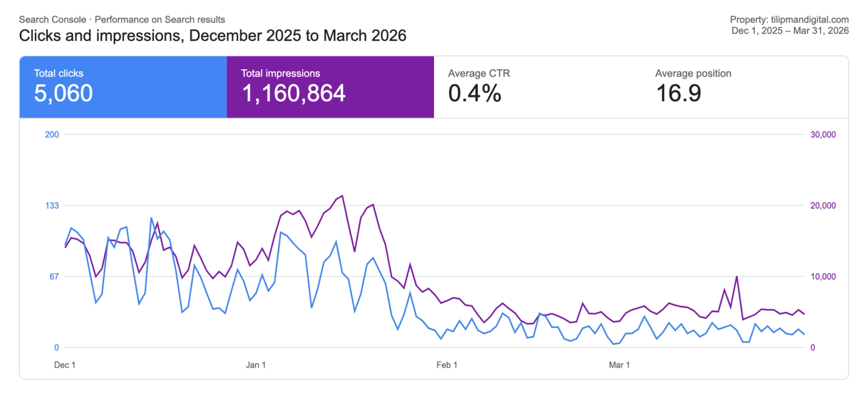Viewport: 868px width, 410px height.
Task: Click the 'Feb 1' x-axis label
Action: point(446,365)
